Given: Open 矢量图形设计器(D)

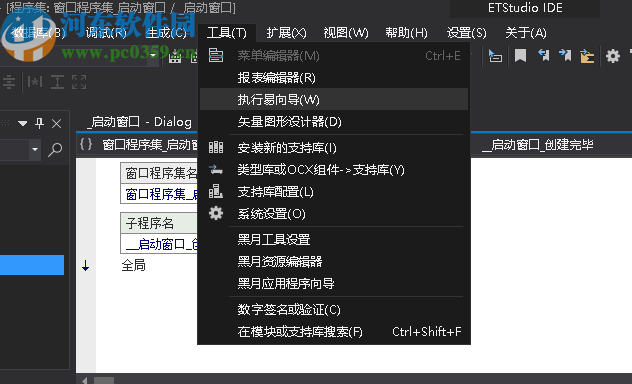Looking at the screenshot, I should click(x=334, y=121).
